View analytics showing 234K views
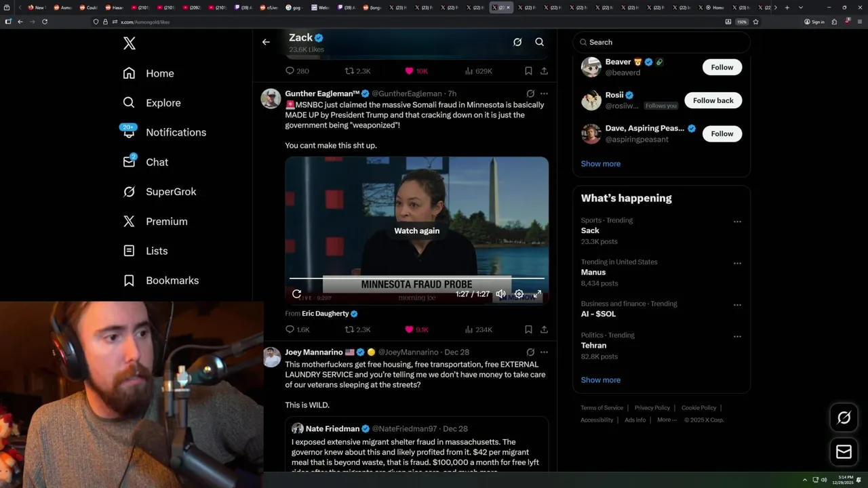This screenshot has width=868, height=488. 478,329
